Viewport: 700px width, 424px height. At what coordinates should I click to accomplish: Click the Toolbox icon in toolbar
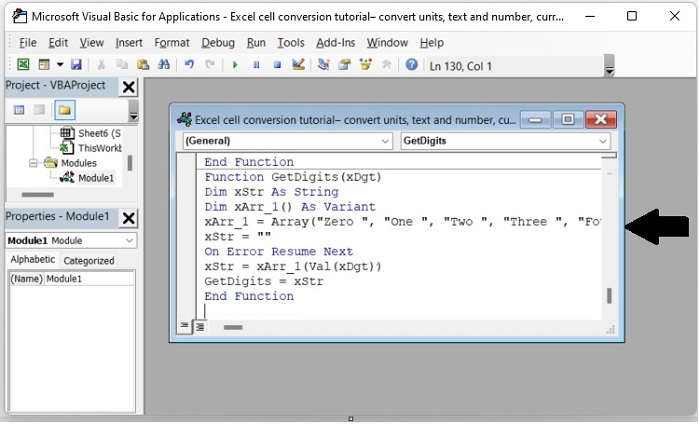click(387, 65)
